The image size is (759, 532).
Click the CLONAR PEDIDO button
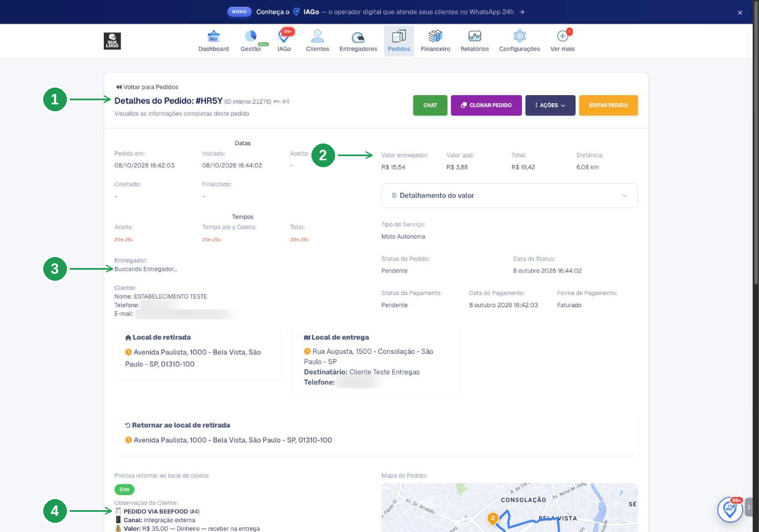486,105
